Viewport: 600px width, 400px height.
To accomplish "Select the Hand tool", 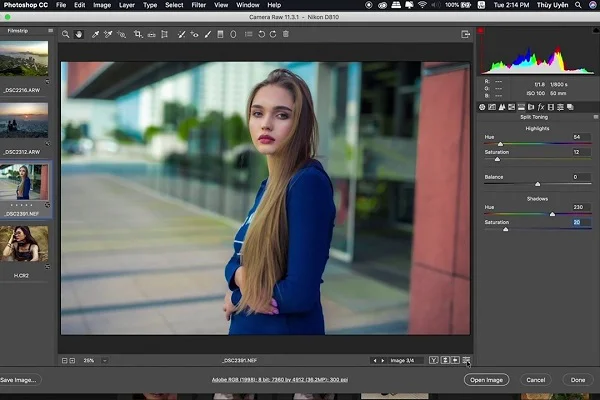I will click(x=79, y=34).
